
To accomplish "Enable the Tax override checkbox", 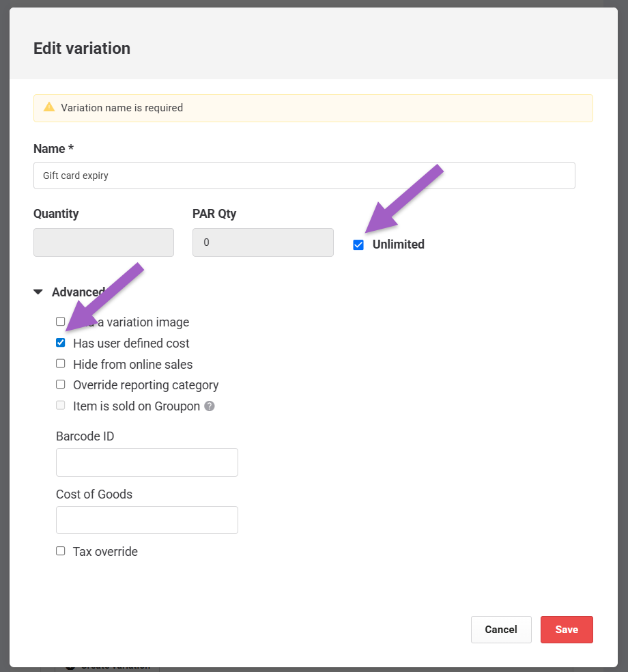I will tap(61, 551).
